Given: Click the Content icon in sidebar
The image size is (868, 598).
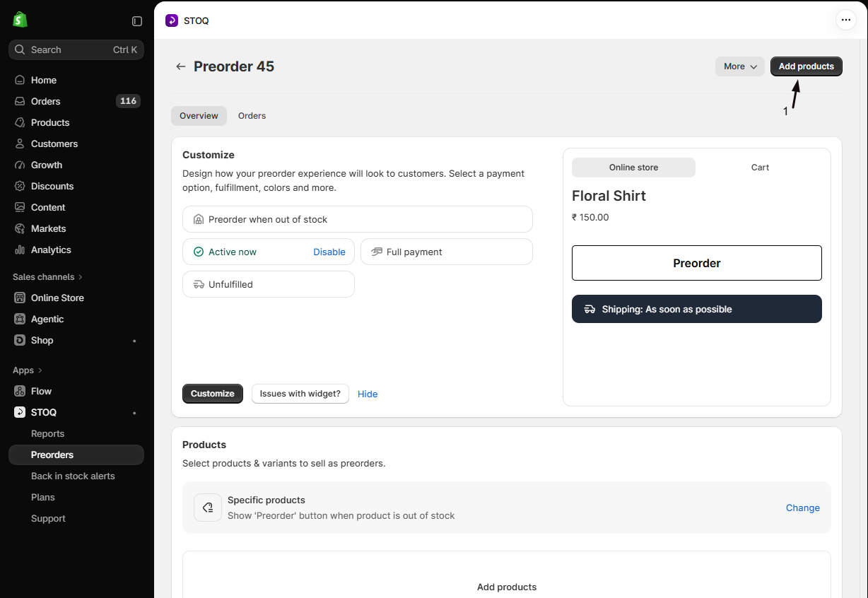Looking at the screenshot, I should click(20, 207).
